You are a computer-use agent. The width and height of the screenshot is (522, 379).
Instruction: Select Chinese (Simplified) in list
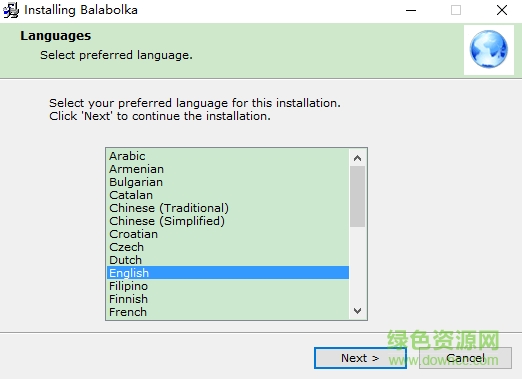click(x=228, y=221)
